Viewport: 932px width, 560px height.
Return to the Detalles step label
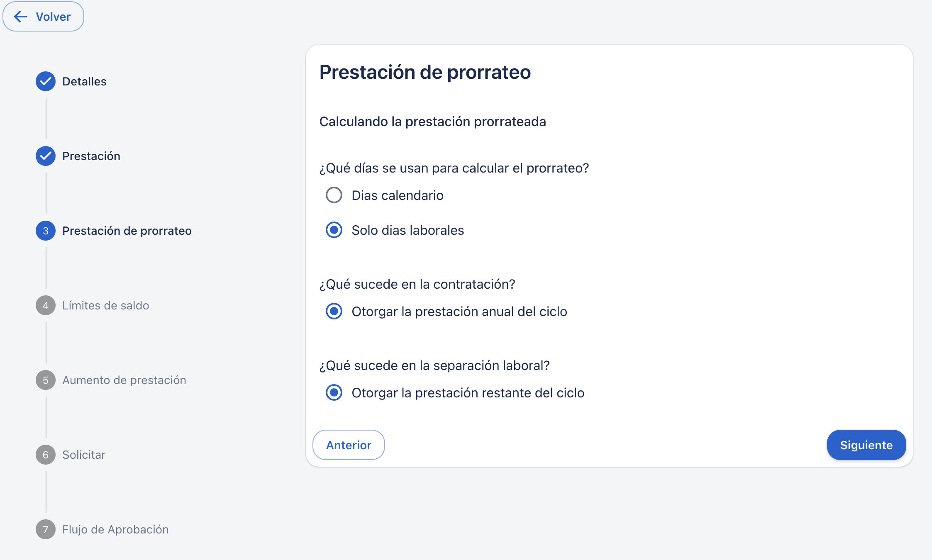point(84,81)
